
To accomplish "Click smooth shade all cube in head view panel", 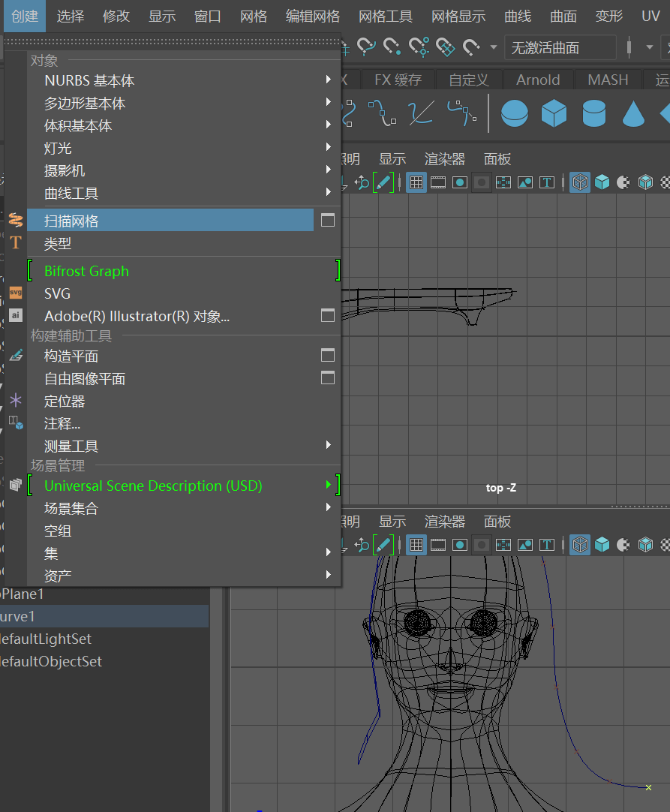I will [602, 545].
